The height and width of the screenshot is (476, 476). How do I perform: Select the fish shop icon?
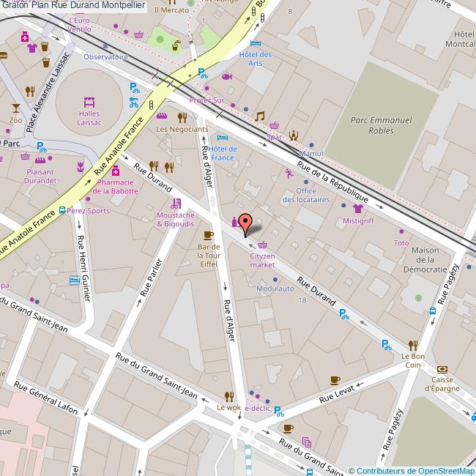coord(226,76)
